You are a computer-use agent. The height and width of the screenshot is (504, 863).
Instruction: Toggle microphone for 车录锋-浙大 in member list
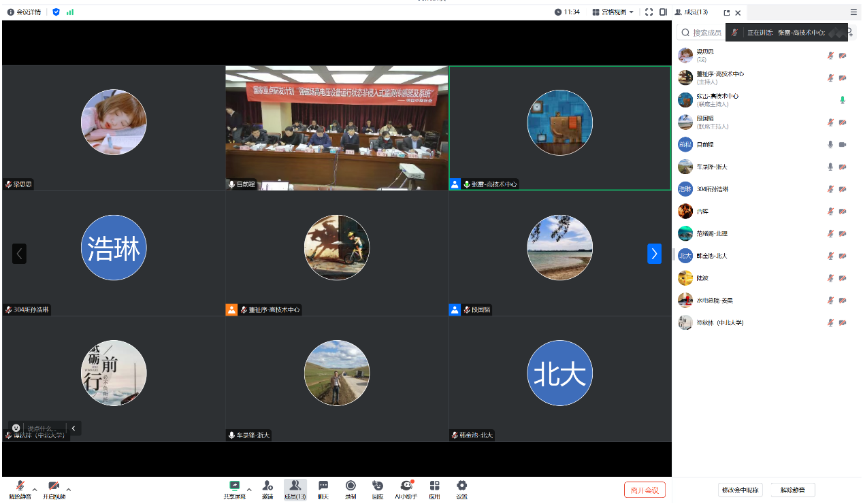pos(830,167)
